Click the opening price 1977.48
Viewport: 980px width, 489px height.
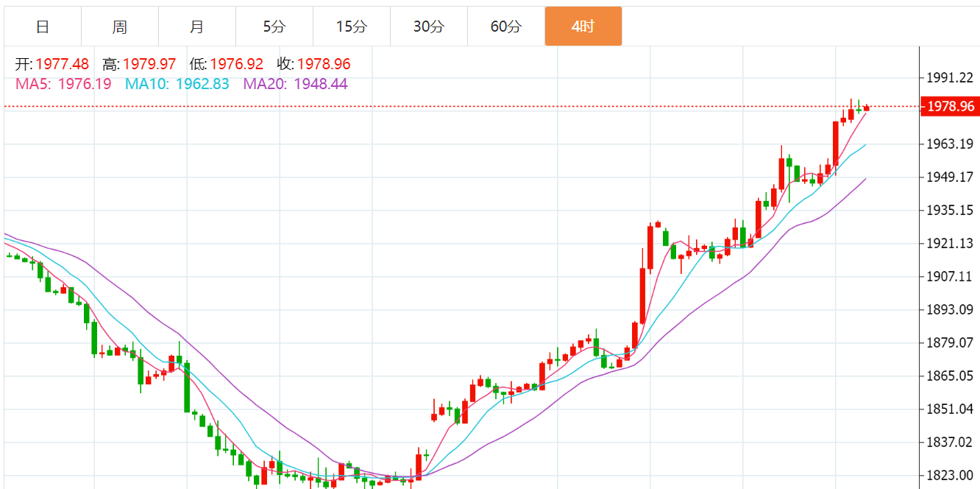62,65
